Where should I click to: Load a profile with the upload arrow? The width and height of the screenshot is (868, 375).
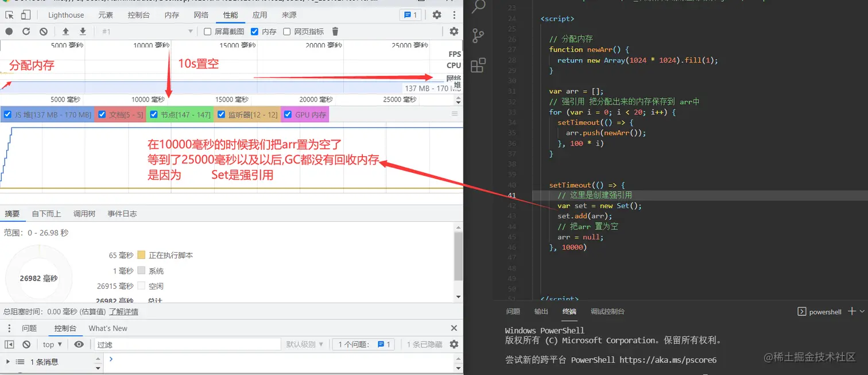[65, 32]
